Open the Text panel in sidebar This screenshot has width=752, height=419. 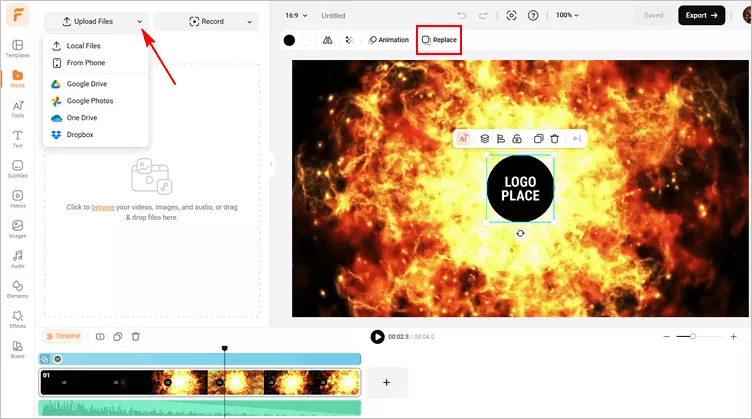tap(18, 139)
